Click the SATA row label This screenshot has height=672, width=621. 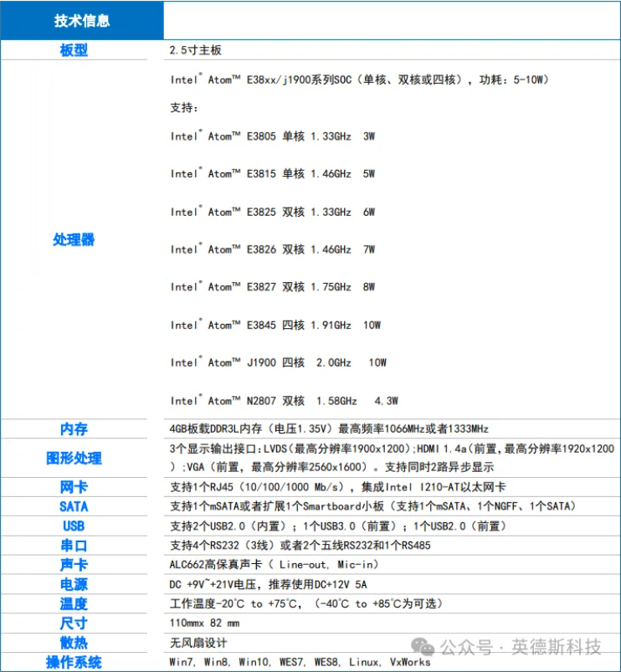point(74,506)
